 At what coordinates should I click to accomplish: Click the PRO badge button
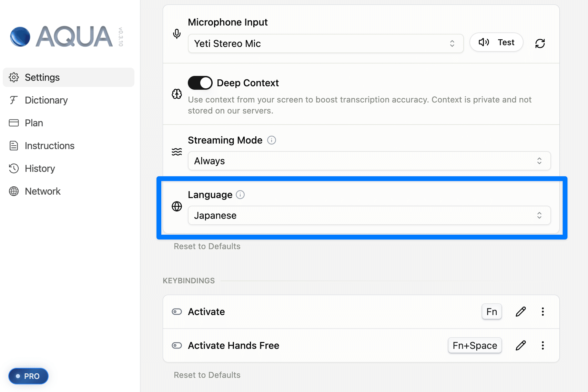(28, 376)
